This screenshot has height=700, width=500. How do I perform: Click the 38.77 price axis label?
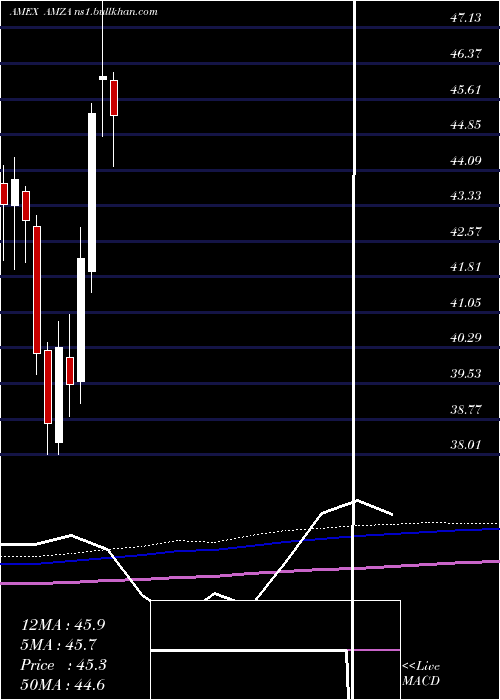[x=466, y=409]
